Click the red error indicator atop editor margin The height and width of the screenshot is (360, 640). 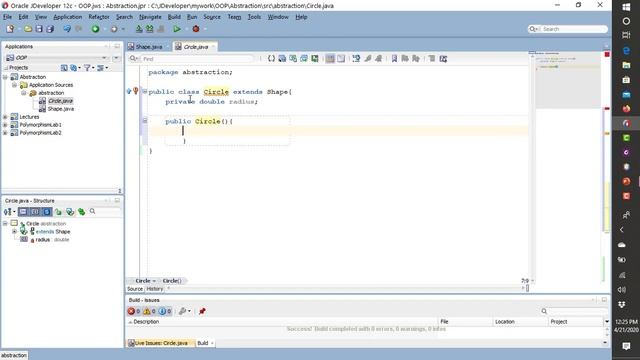pos(607,54)
